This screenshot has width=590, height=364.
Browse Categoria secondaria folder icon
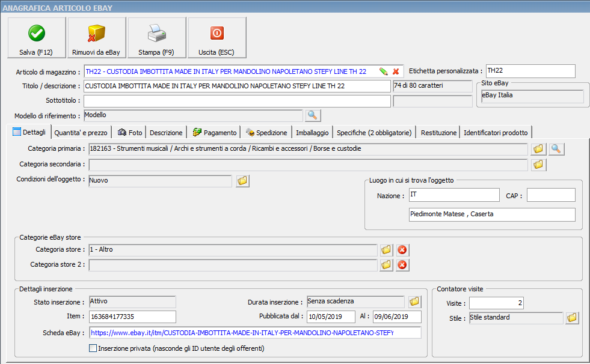pyautogui.click(x=538, y=165)
